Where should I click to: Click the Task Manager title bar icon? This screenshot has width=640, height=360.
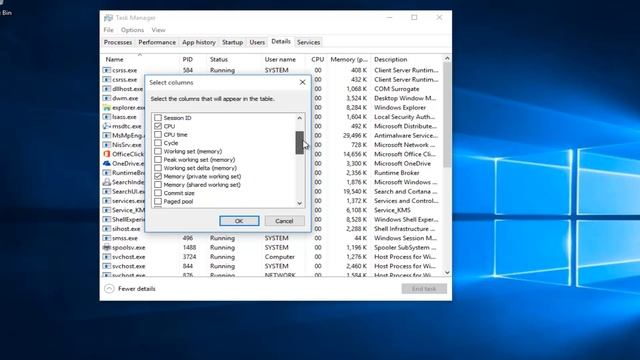pos(108,18)
